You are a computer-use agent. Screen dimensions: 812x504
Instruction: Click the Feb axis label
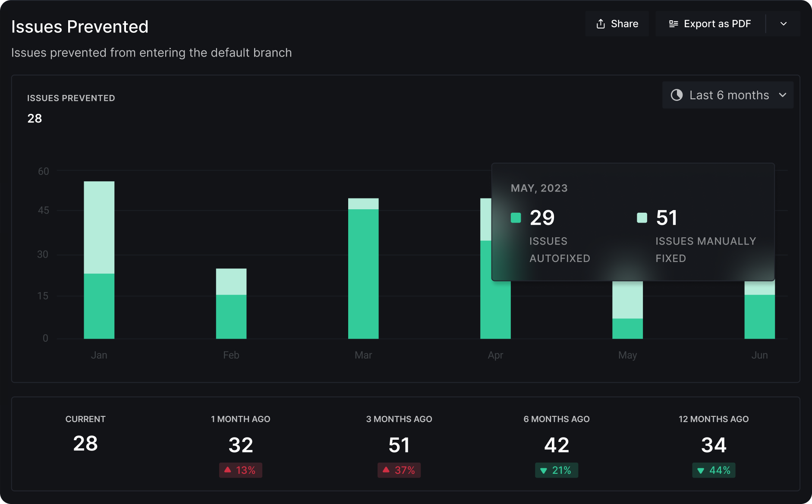(x=231, y=355)
